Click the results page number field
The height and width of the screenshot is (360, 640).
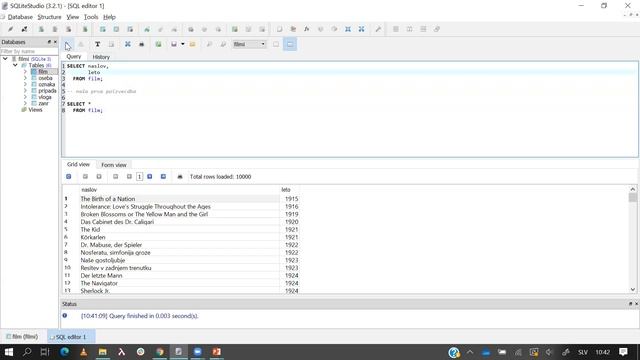139,176
